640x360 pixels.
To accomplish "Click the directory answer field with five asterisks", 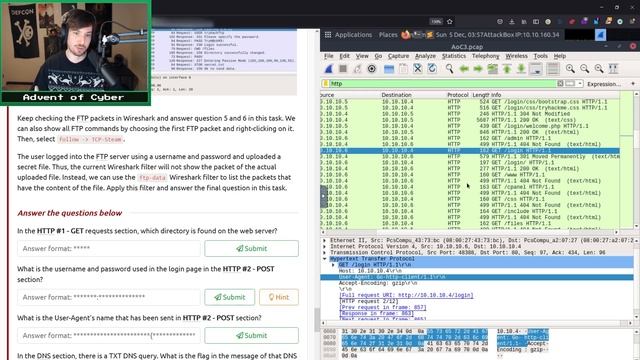I will (x=109, y=249).
